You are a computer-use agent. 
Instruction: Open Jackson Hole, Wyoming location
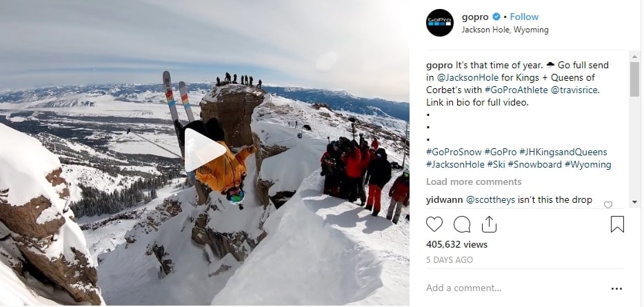(x=505, y=30)
